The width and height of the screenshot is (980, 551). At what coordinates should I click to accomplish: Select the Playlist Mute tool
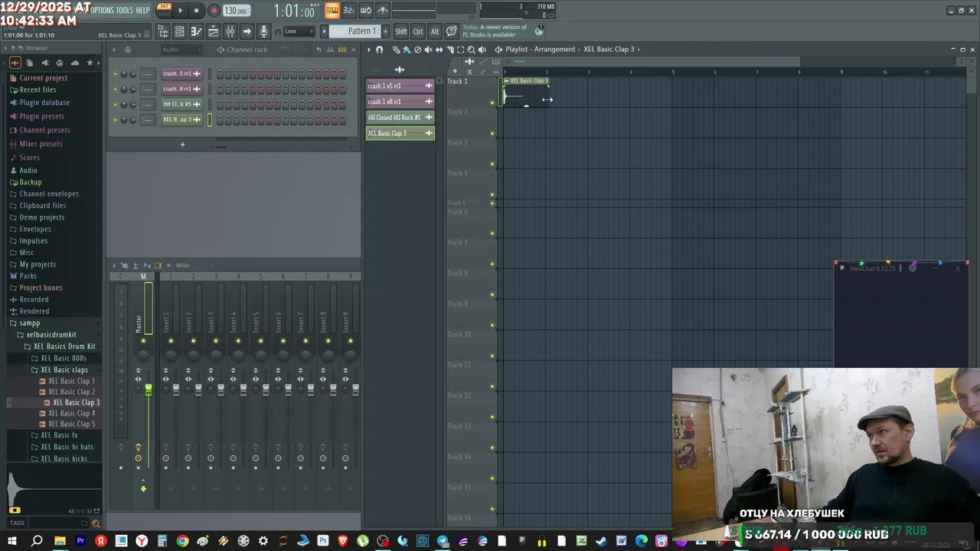coord(428,50)
